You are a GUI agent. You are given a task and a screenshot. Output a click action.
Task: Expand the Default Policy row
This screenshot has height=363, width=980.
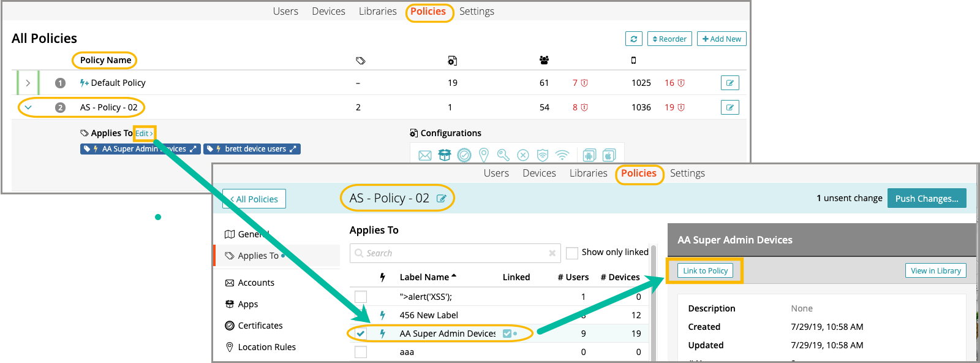click(28, 83)
